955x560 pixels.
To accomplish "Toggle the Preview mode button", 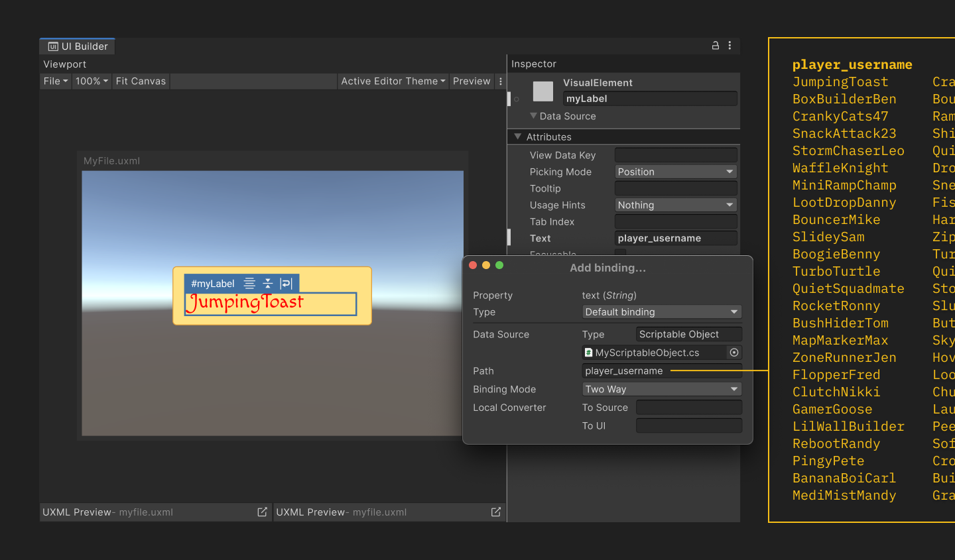I will tap(472, 82).
